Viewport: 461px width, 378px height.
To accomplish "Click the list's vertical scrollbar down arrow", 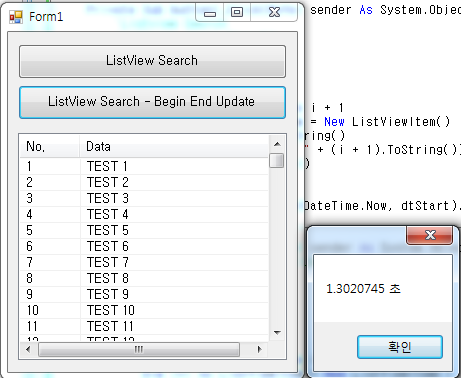I will pos(277,332).
